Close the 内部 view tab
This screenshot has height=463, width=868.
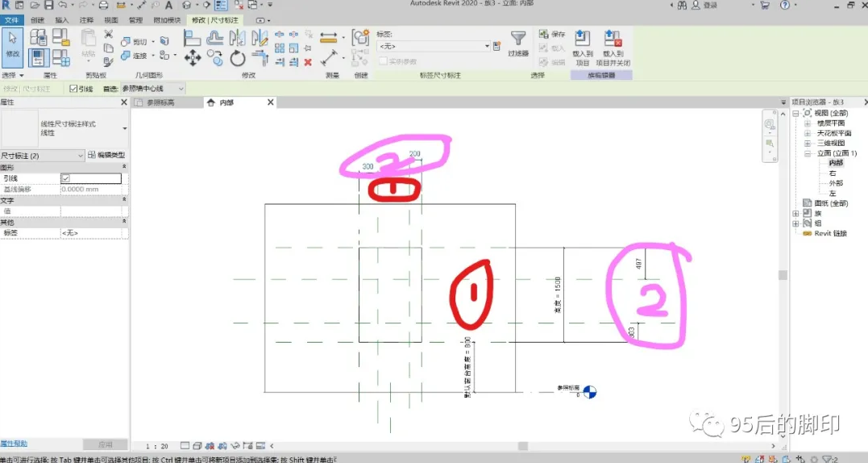pyautogui.click(x=270, y=102)
